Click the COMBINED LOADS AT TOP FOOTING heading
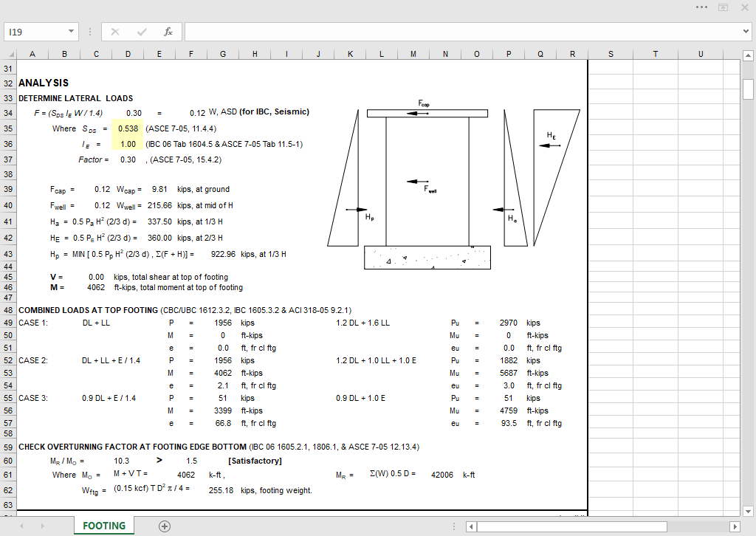The image size is (756, 536). [x=89, y=310]
